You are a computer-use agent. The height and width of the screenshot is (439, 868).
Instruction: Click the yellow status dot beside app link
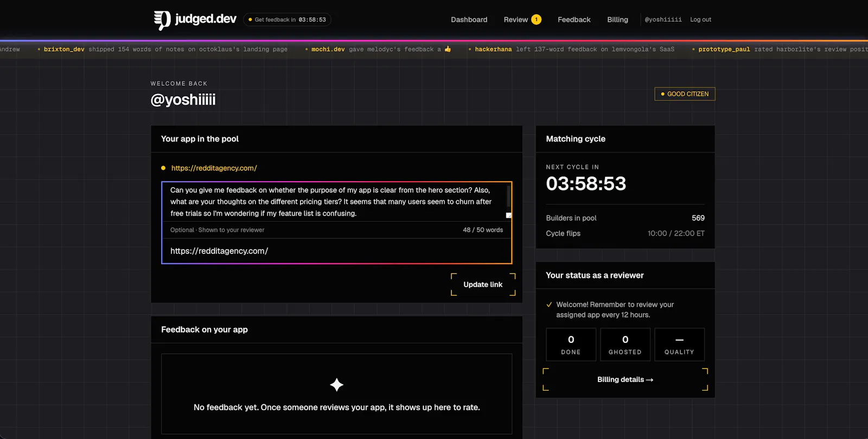click(x=163, y=168)
